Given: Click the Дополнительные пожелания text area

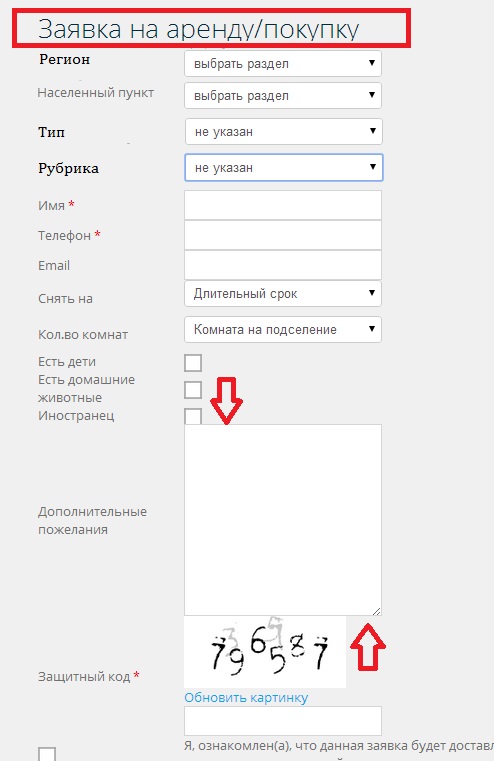Looking at the screenshot, I should pos(283,520).
